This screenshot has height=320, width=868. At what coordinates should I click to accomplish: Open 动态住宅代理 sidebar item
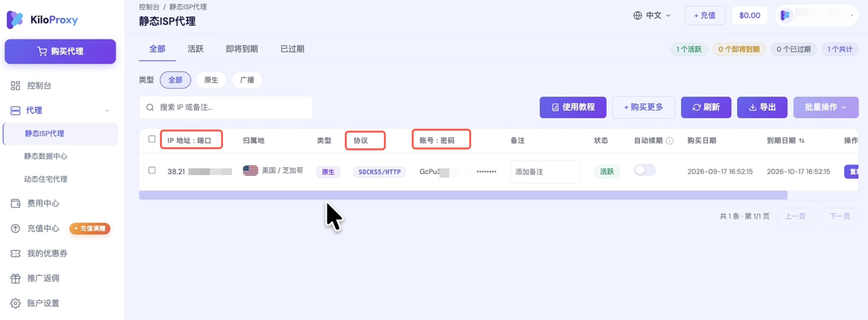(46, 179)
